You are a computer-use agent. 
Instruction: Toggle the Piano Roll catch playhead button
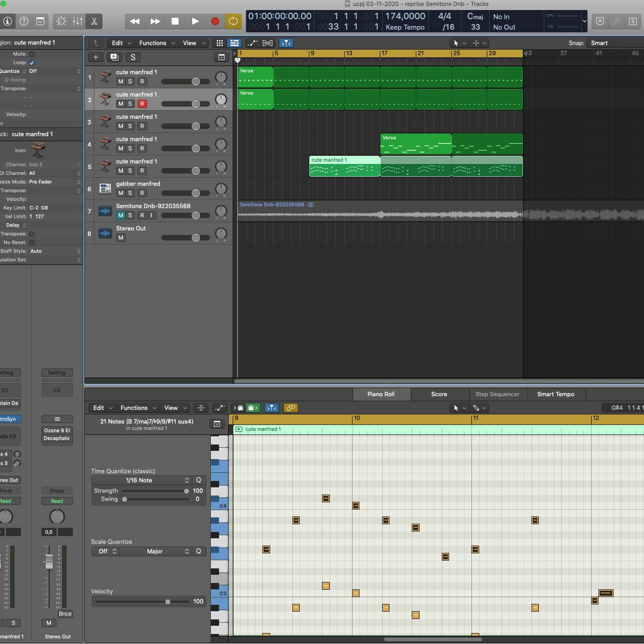point(271,408)
